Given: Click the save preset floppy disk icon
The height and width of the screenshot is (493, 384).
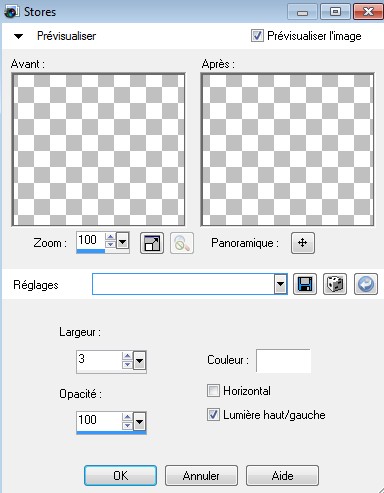Looking at the screenshot, I should point(305,284).
